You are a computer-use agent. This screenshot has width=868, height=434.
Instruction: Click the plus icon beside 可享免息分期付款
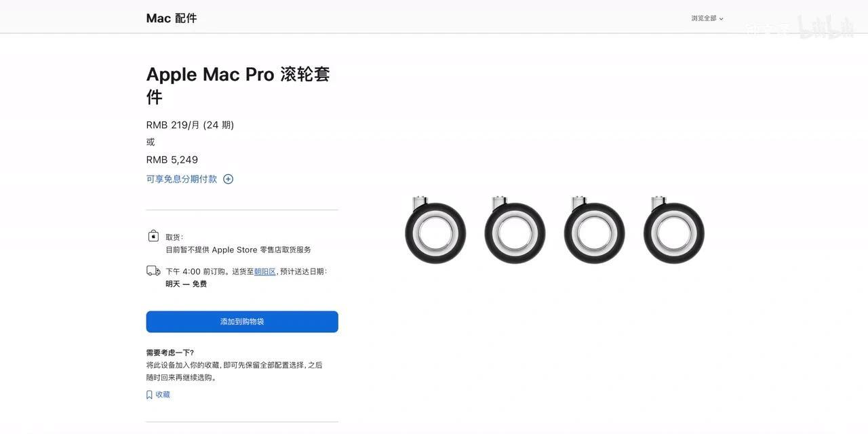[228, 179]
